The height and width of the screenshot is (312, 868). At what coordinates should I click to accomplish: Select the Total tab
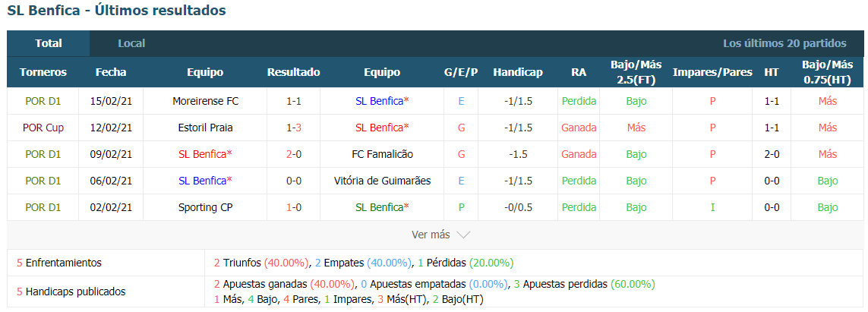pyautogui.click(x=48, y=43)
